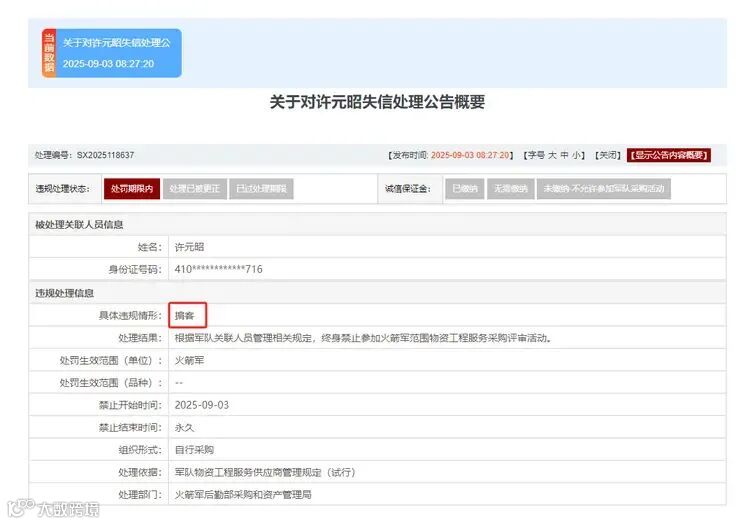Click the 身份证号码 label

click(135, 269)
